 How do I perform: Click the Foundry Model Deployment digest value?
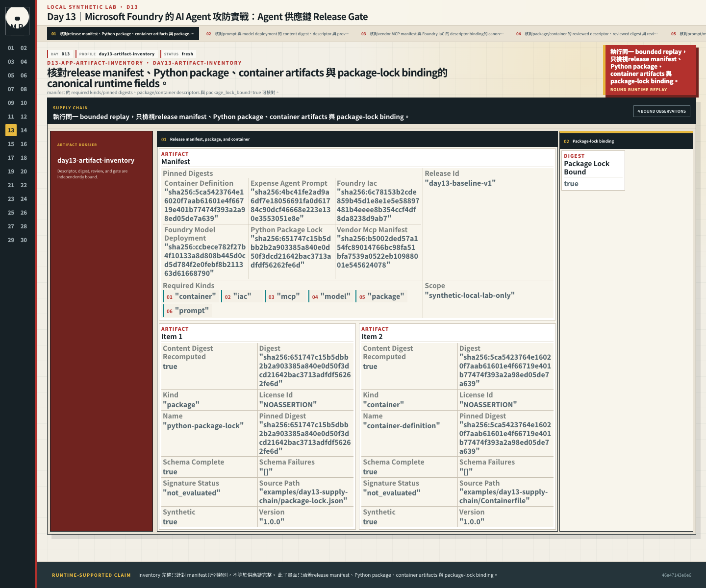pos(205,260)
